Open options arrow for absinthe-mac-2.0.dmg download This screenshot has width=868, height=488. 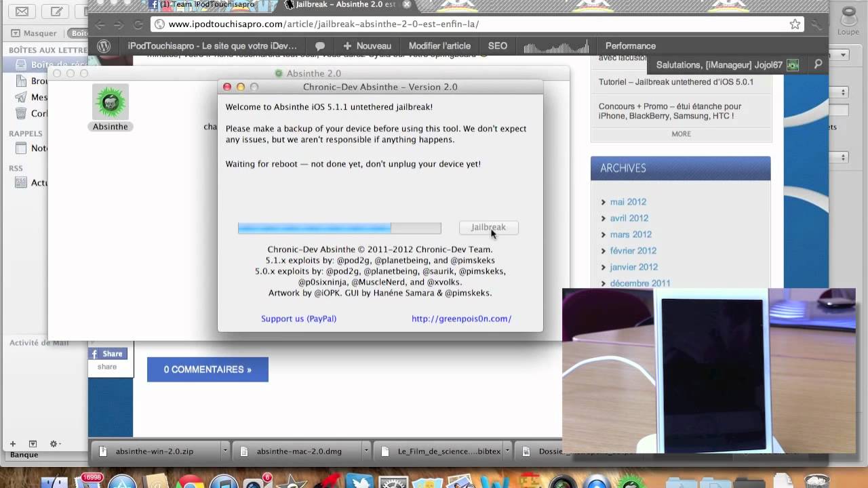366,451
